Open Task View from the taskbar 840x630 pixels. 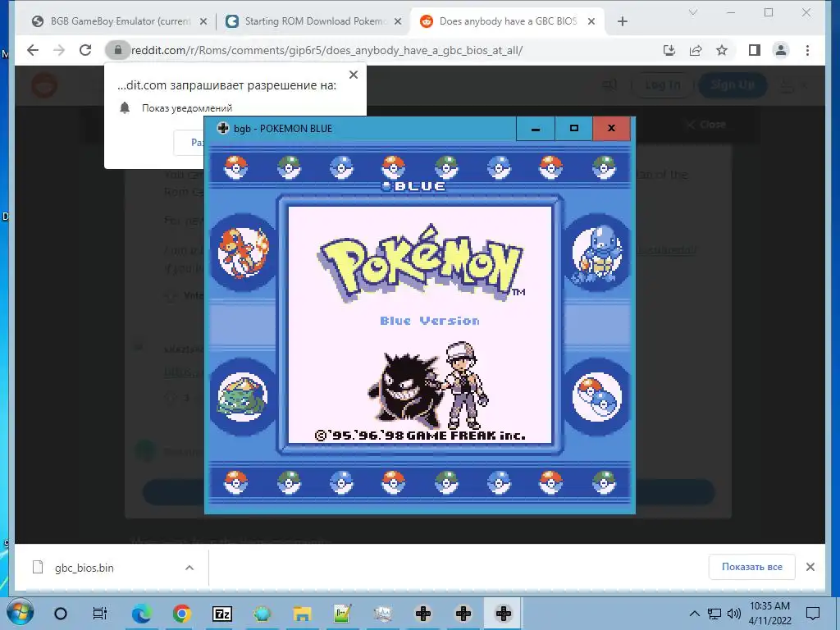(100, 614)
